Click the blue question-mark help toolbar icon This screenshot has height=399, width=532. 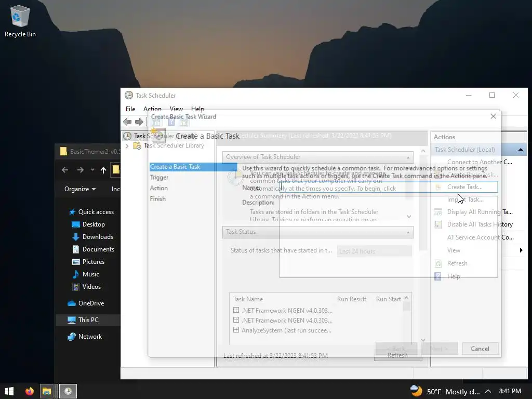171,122
